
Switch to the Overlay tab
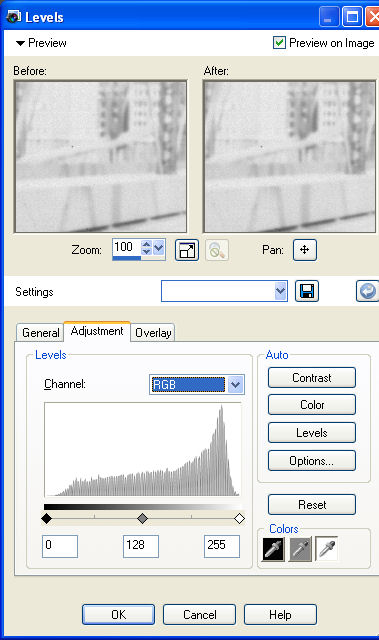153,333
